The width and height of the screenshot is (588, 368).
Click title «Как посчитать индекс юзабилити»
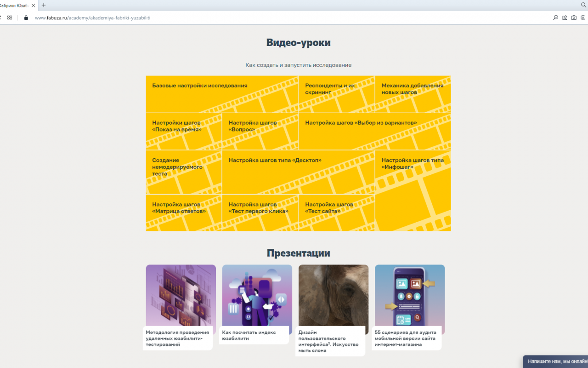[x=249, y=335]
